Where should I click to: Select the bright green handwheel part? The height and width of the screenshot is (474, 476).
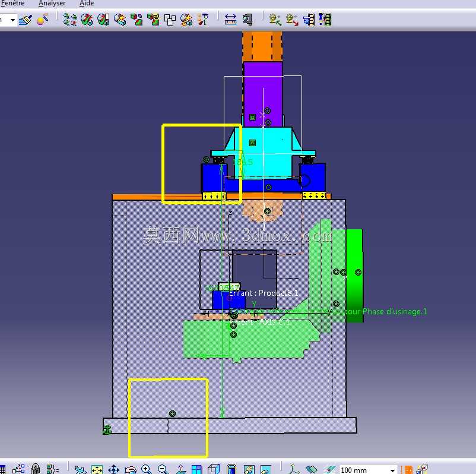coord(354,276)
